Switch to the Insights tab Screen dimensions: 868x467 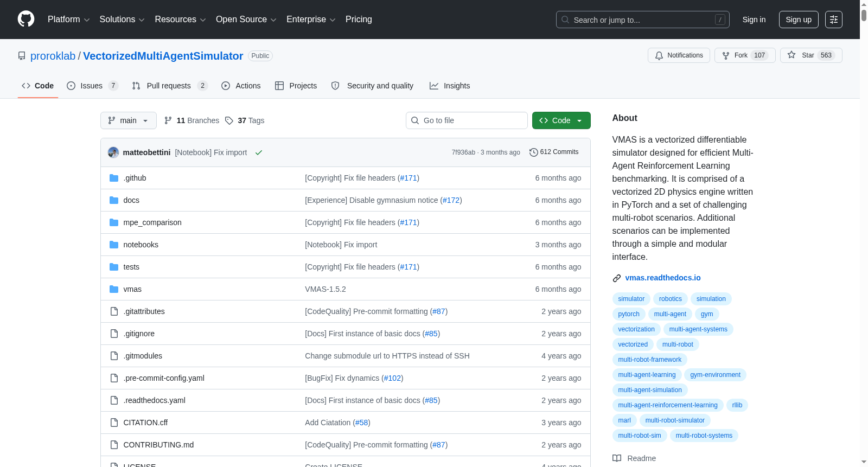[x=450, y=86]
